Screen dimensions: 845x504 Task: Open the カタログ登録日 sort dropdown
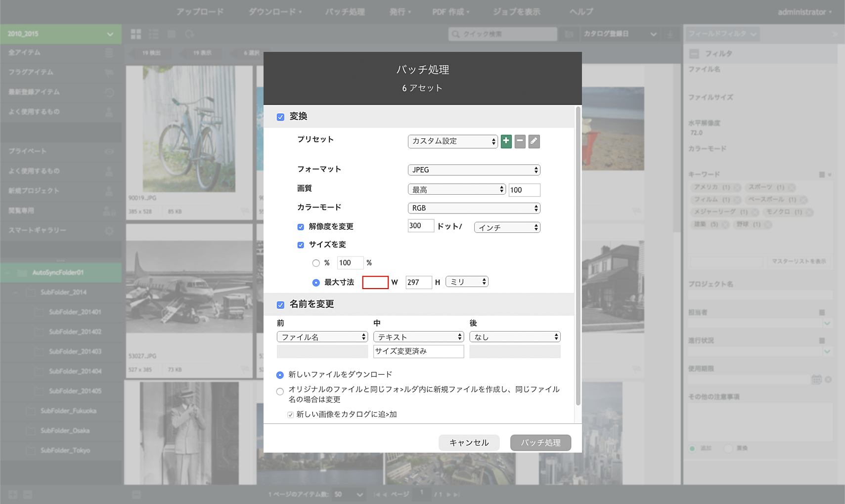click(x=620, y=34)
